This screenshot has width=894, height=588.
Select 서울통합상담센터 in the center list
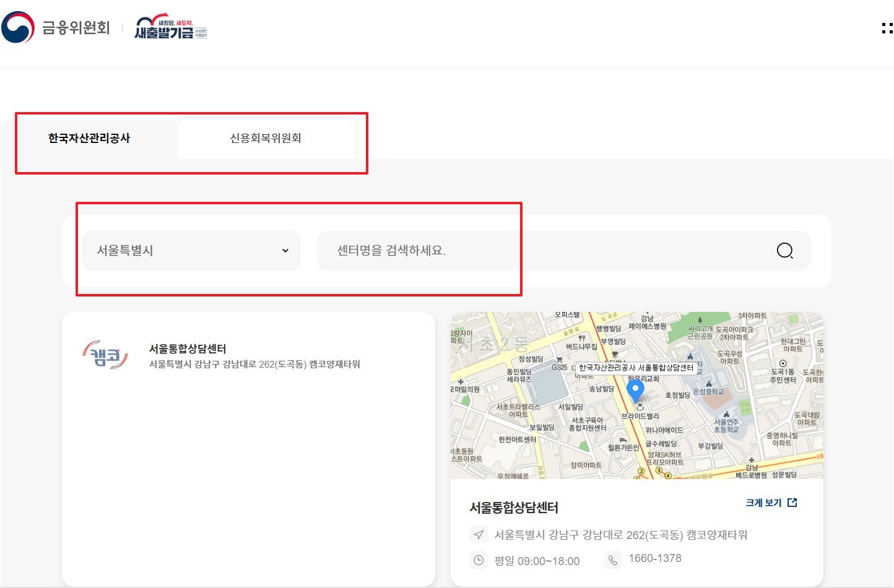tap(188, 348)
